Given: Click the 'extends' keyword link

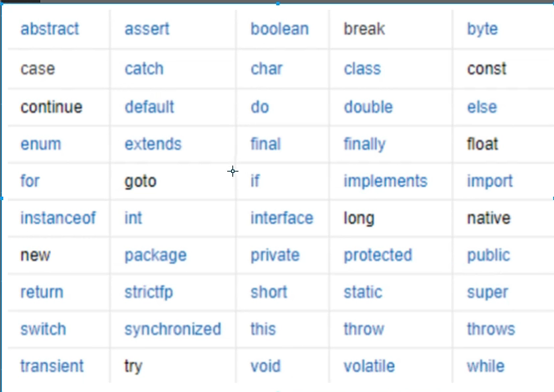Looking at the screenshot, I should pos(153,144).
